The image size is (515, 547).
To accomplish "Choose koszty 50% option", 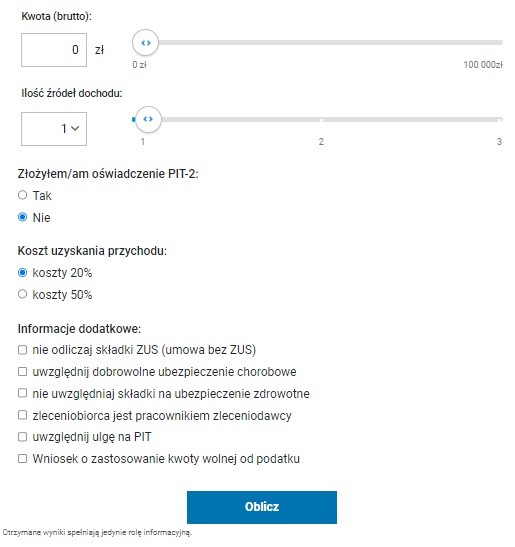I will tap(23, 294).
